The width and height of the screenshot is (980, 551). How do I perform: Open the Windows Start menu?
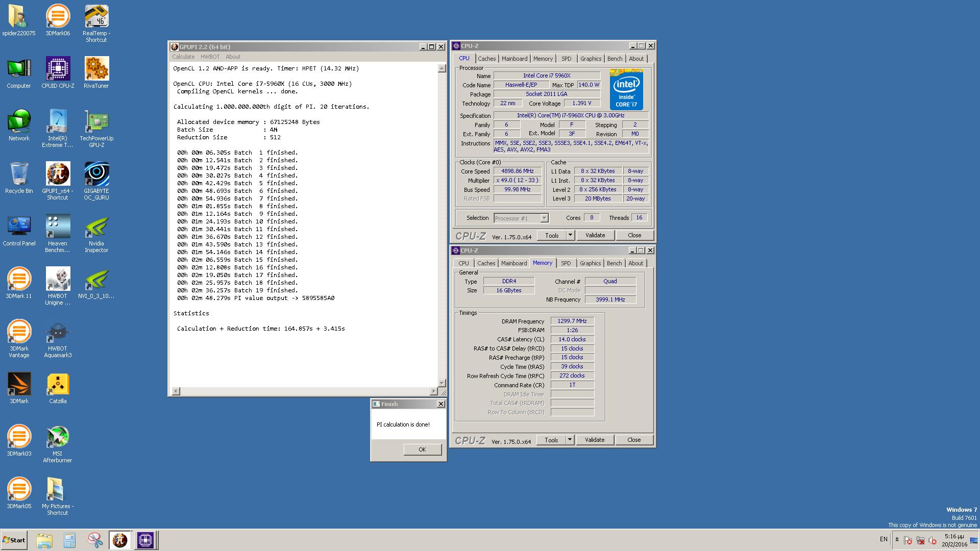coord(14,540)
